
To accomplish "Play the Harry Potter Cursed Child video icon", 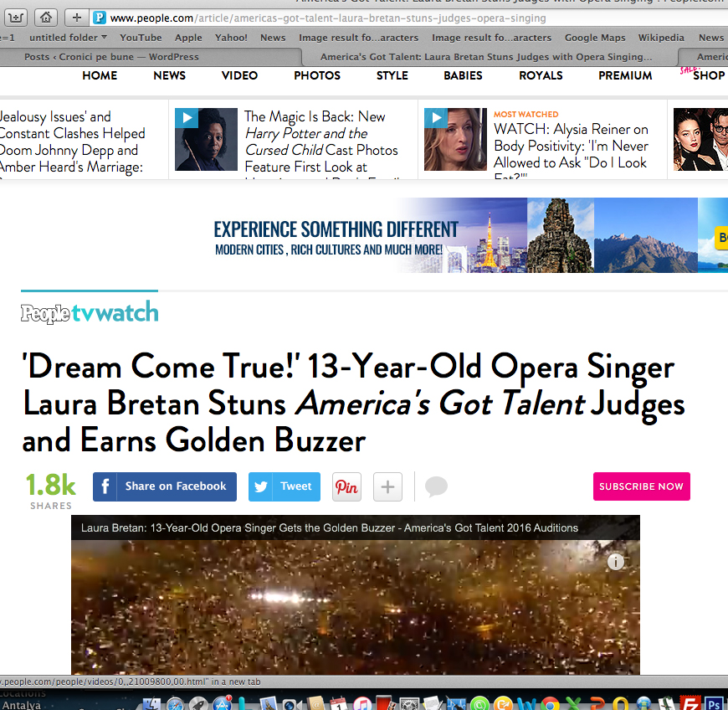I will 187,118.
